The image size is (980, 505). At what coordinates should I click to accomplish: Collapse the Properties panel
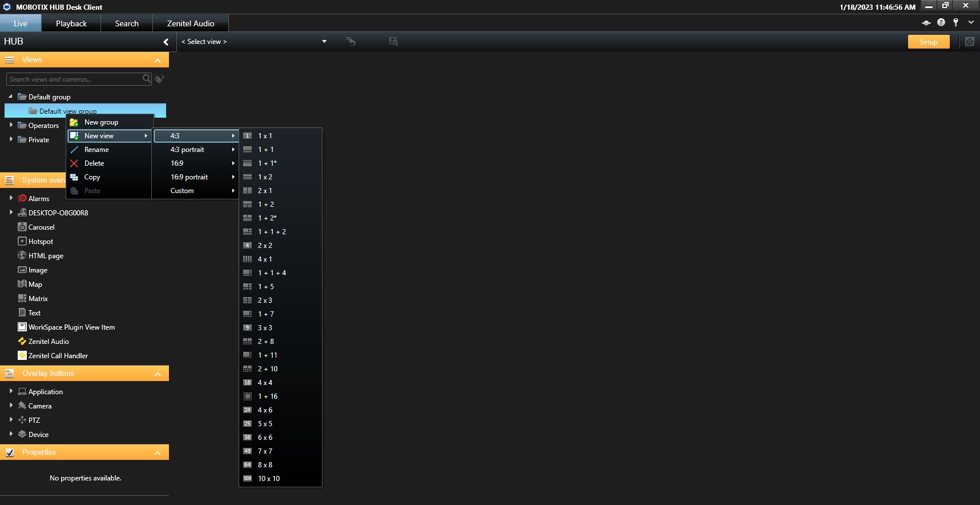tap(158, 453)
